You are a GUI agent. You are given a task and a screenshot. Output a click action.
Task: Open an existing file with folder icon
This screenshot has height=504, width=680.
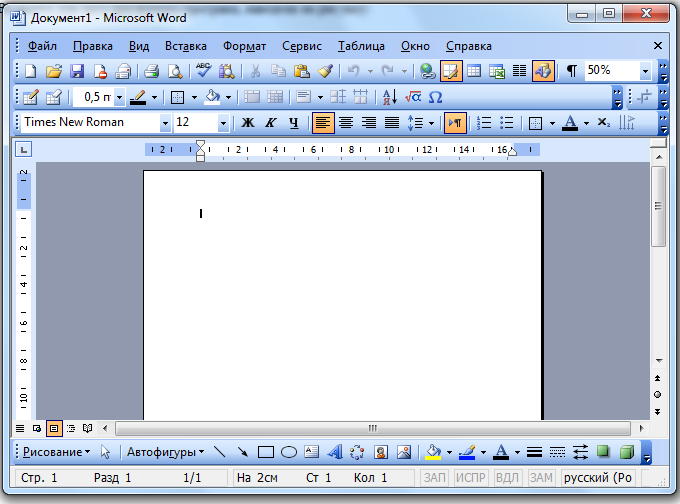coord(54,71)
